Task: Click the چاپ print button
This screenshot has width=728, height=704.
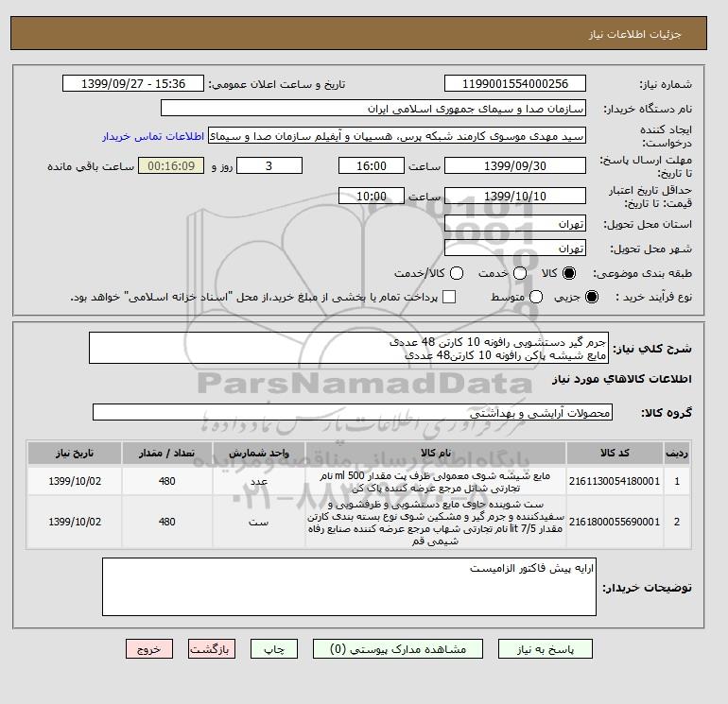Action: coord(274,649)
